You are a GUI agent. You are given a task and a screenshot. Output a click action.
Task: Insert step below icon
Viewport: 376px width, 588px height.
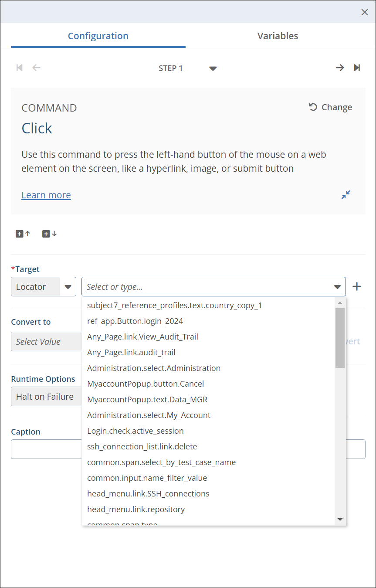49,234
